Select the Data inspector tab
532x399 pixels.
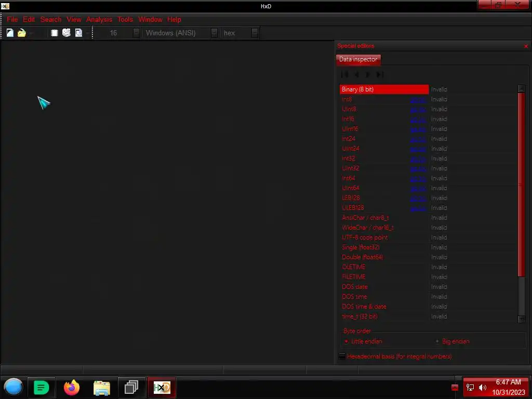[358, 59]
